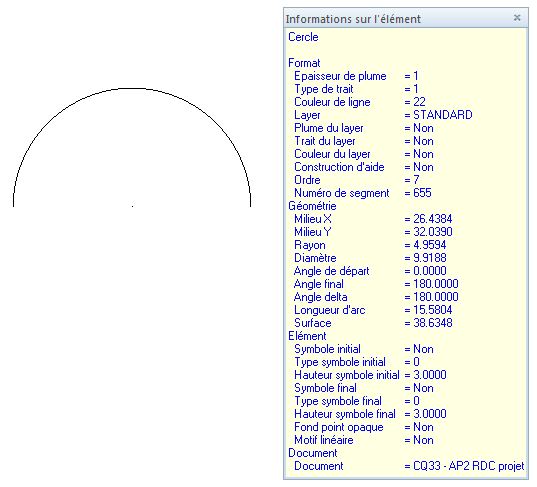Select the Cercle element type label
This screenshot has height=487, width=537.
coord(303,37)
